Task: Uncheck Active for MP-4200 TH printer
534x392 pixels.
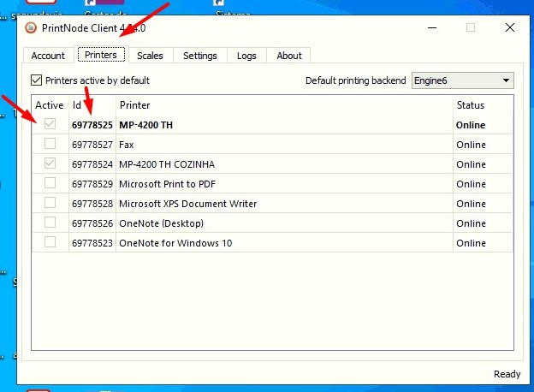Action: [50, 124]
